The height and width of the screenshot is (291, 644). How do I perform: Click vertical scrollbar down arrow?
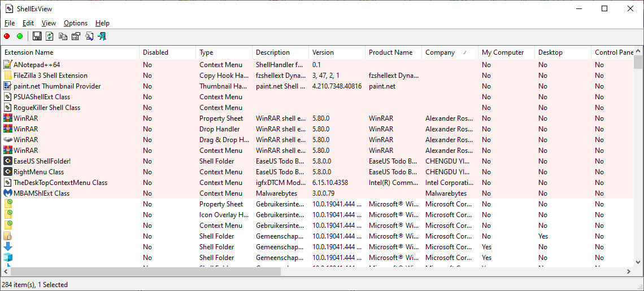(x=638, y=262)
